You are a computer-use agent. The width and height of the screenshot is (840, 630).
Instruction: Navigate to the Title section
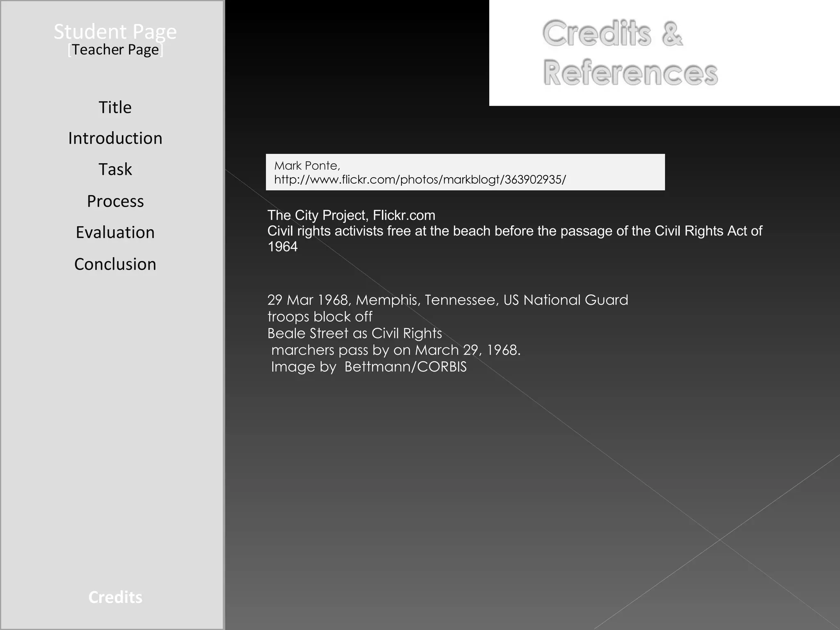[x=115, y=107]
